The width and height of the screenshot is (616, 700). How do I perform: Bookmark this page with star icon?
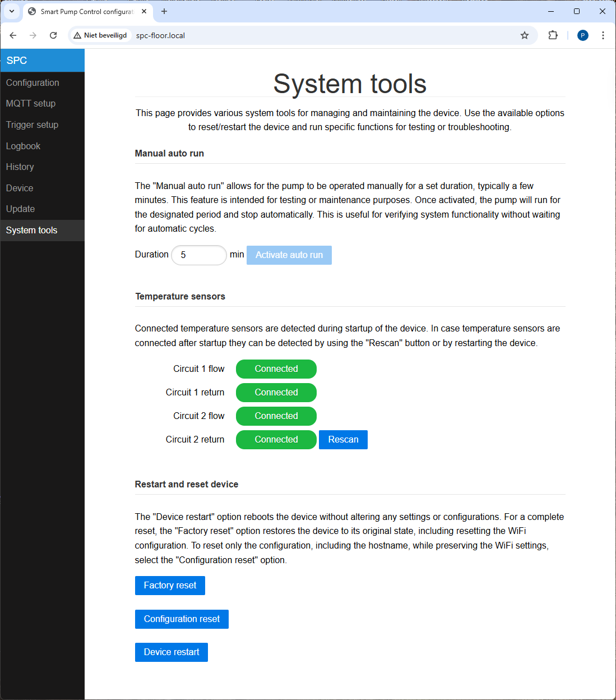[525, 35]
